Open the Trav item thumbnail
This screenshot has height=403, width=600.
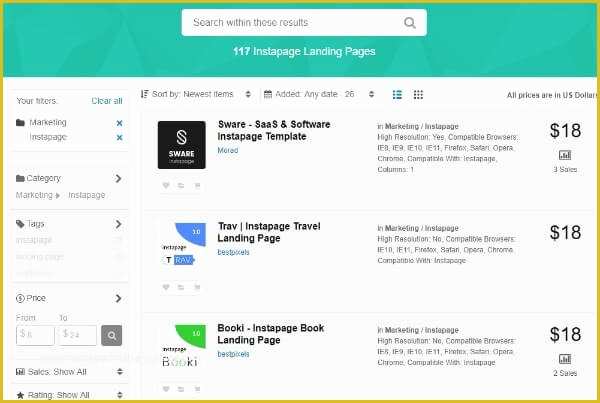(182, 247)
